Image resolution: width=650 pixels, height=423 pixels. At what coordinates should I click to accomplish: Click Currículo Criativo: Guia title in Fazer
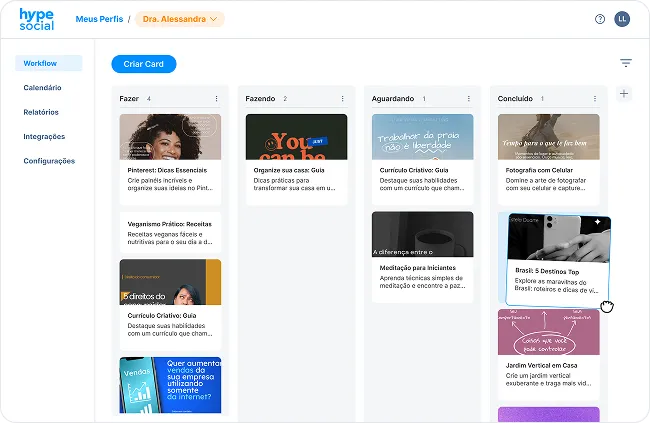(162, 315)
